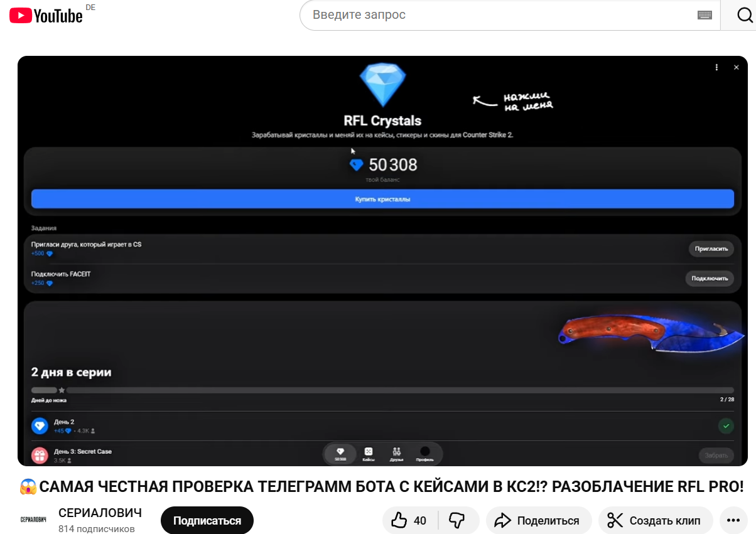
Task: Click the RFL Crystals heading
Action: click(x=382, y=120)
